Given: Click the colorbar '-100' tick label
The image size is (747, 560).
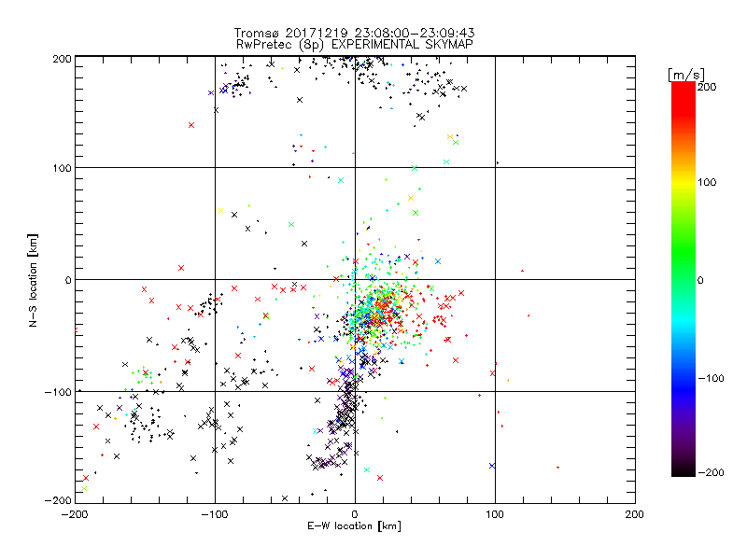Looking at the screenshot, I should click(x=711, y=378).
